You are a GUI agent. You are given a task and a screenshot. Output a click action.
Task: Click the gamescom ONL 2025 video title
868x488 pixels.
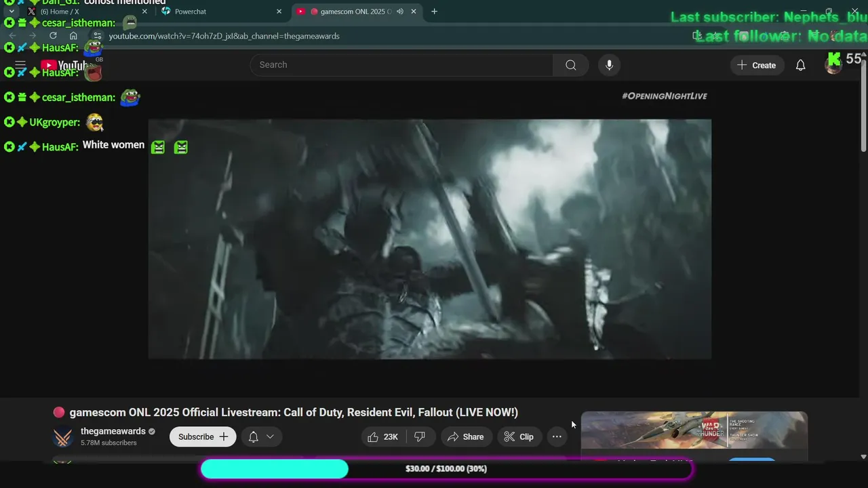[294, 413]
